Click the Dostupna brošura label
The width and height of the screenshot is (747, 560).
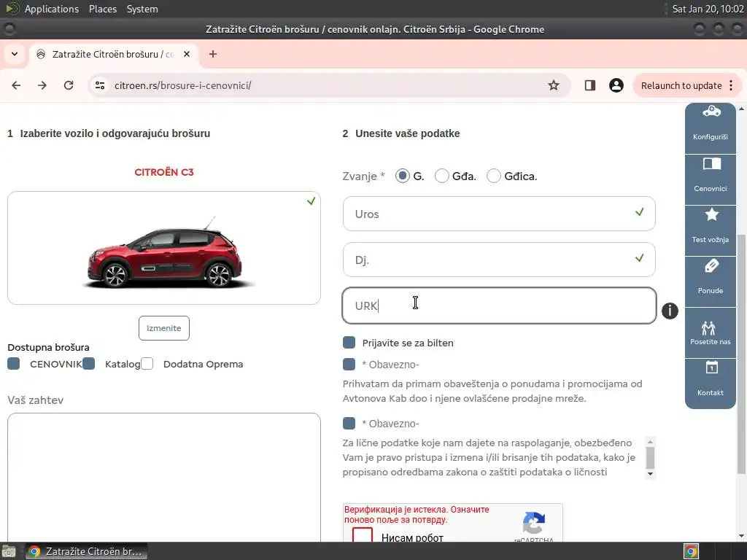tap(48, 347)
